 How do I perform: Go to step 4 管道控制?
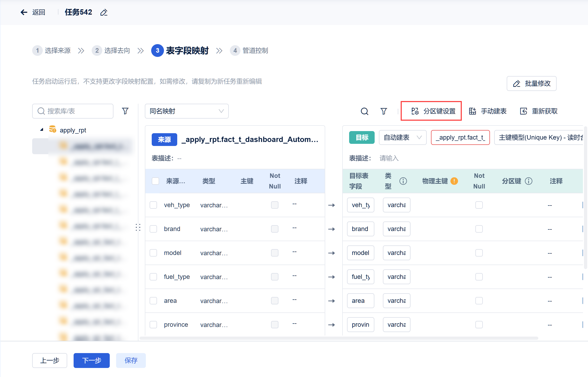(249, 51)
